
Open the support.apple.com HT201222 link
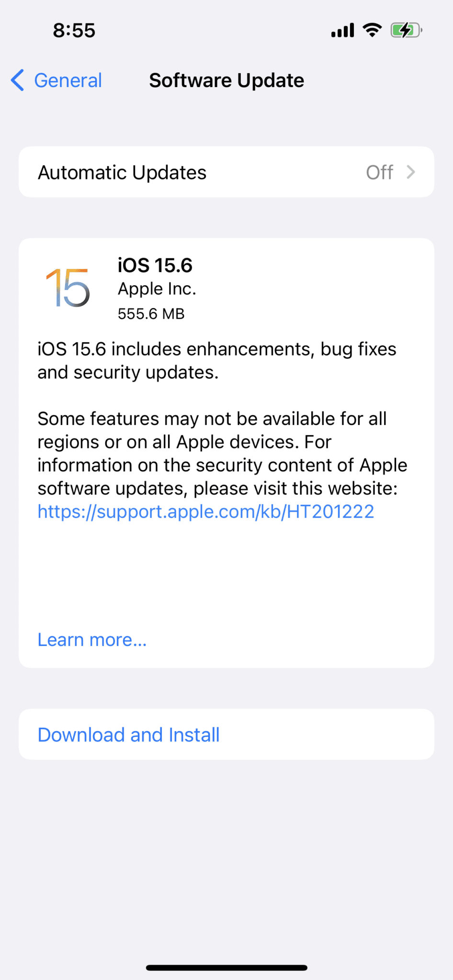pyautogui.click(x=206, y=512)
